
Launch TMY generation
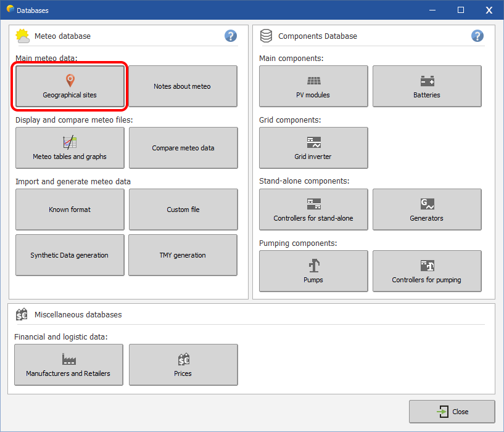[x=183, y=255]
